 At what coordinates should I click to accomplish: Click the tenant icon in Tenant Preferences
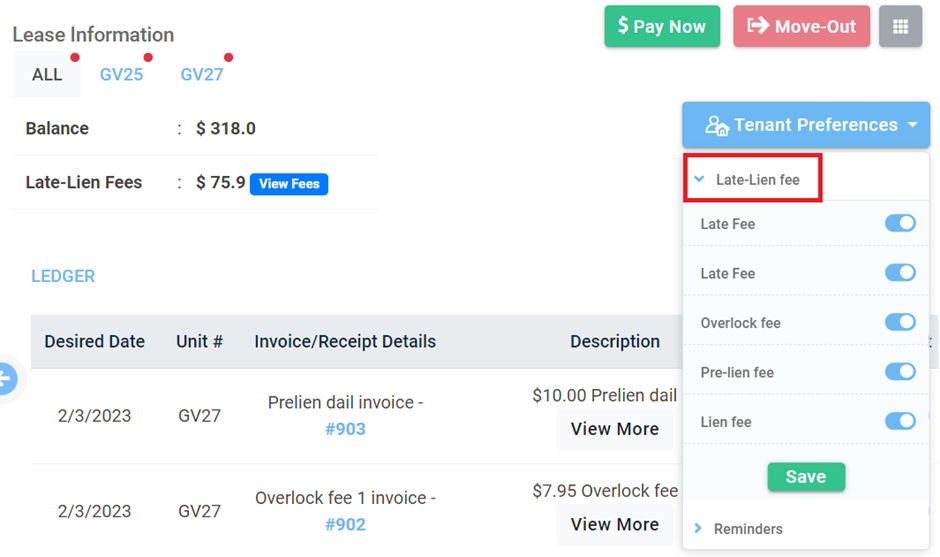[716, 125]
